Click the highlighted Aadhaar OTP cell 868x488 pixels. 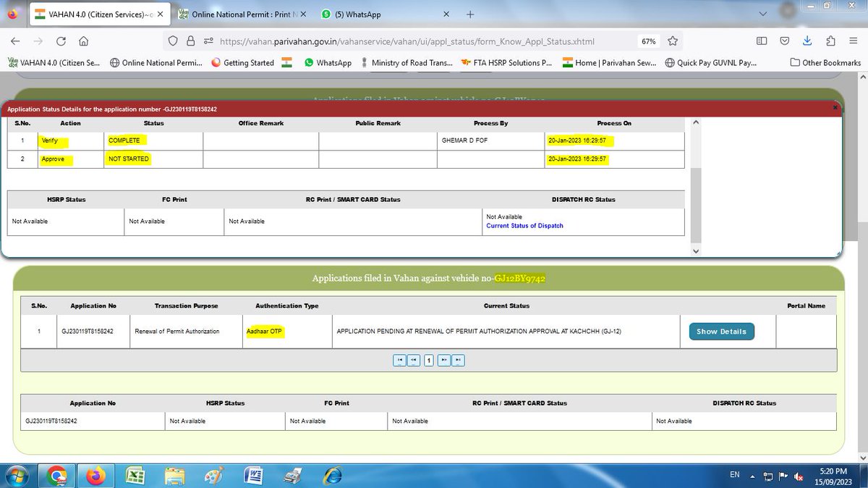pyautogui.click(x=265, y=332)
